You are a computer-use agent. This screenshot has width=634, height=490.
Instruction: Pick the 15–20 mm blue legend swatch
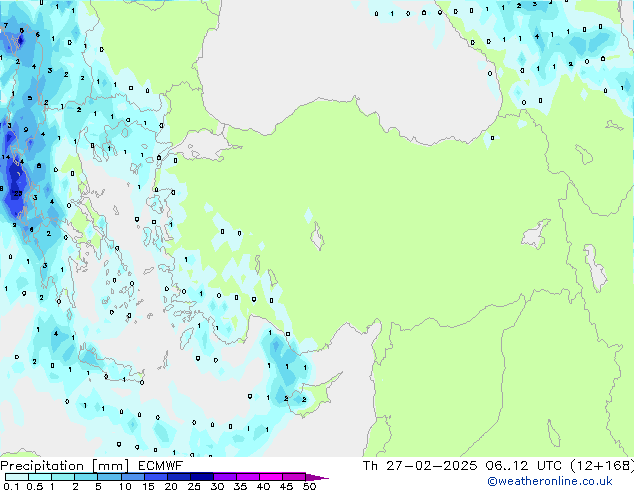tap(155, 477)
